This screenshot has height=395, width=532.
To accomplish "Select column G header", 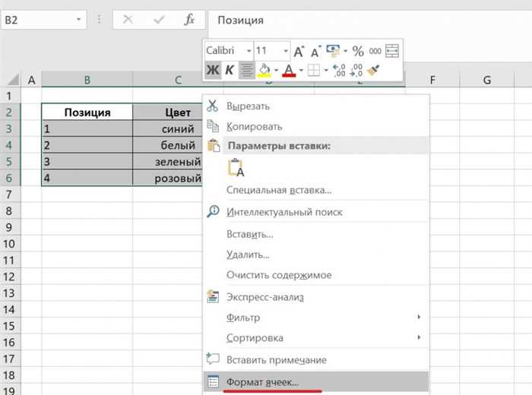I will [x=487, y=80].
